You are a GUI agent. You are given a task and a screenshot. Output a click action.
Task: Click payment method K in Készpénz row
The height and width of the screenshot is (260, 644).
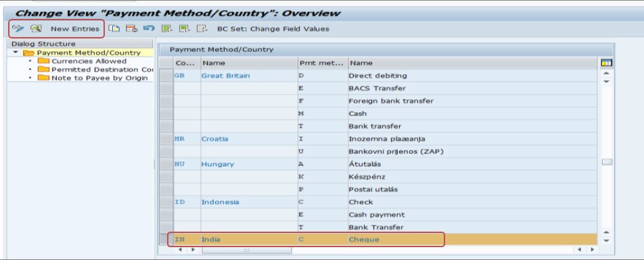pos(323,177)
